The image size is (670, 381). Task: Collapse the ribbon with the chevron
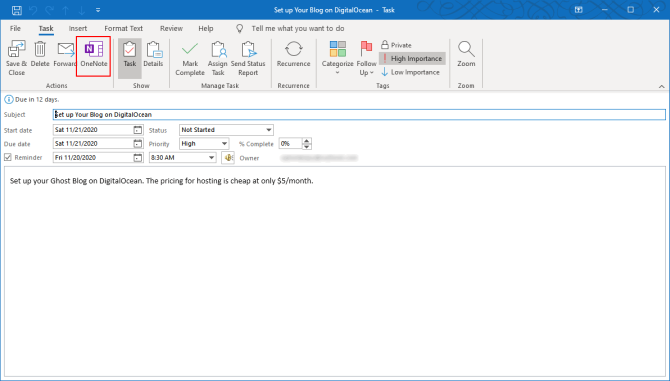click(x=661, y=86)
